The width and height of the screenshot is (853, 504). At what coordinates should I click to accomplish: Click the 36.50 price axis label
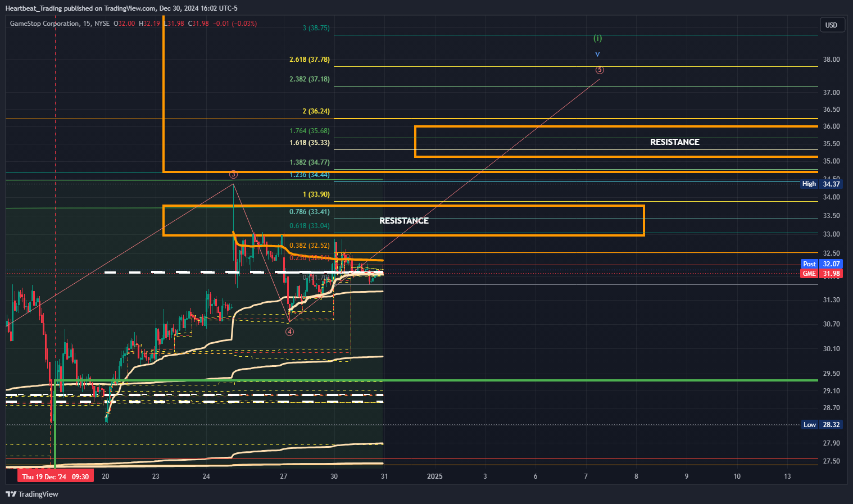832,110
